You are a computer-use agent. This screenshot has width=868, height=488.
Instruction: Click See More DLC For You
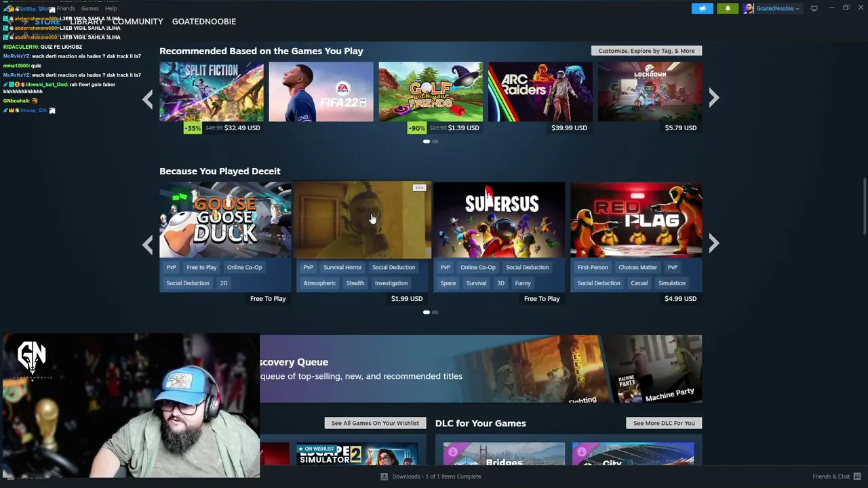point(664,423)
